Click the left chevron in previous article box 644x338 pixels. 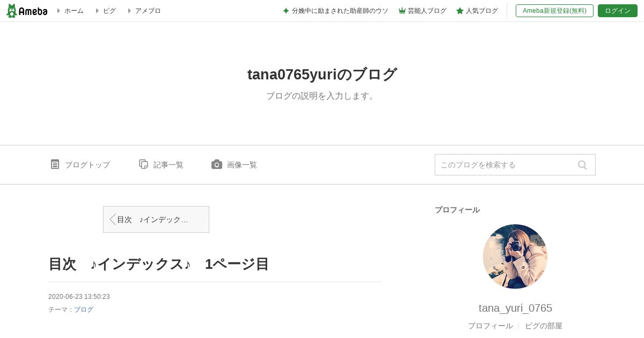112,219
